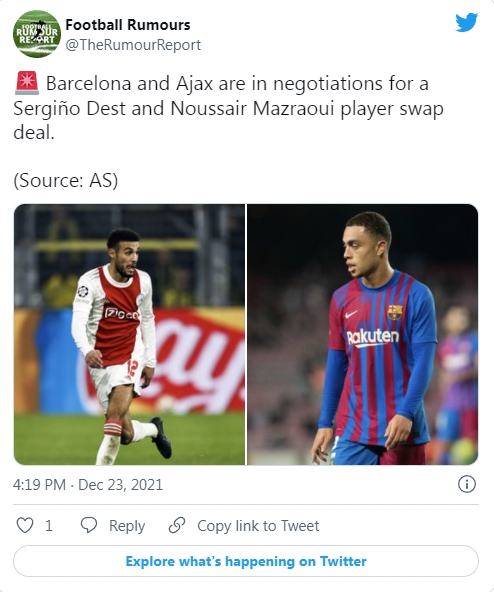The width and height of the screenshot is (494, 592).
Task: Click the red siren emoji
Action: click(x=26, y=83)
